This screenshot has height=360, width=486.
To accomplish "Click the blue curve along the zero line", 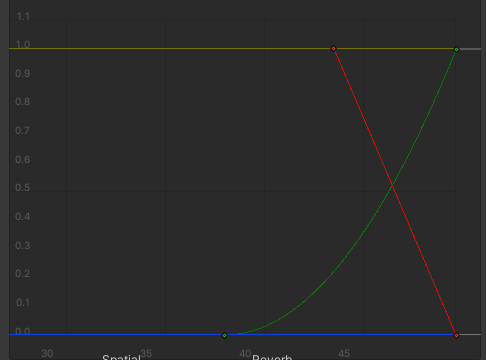I will click(x=117, y=334).
